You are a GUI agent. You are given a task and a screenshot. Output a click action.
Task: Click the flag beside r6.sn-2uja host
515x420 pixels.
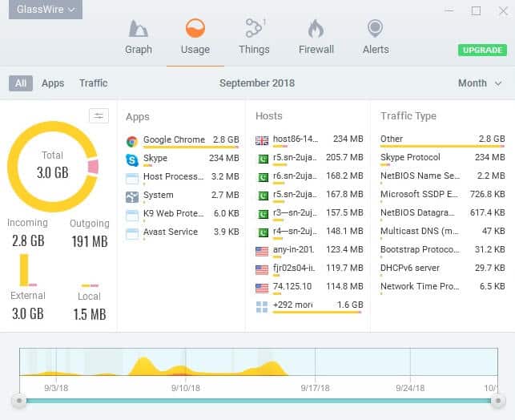263,178
